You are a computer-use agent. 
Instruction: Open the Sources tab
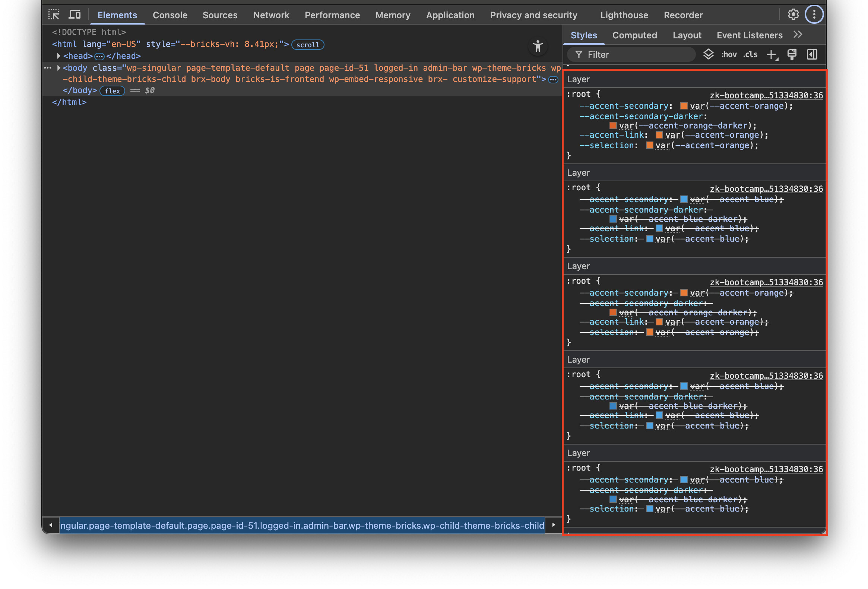pos(220,15)
